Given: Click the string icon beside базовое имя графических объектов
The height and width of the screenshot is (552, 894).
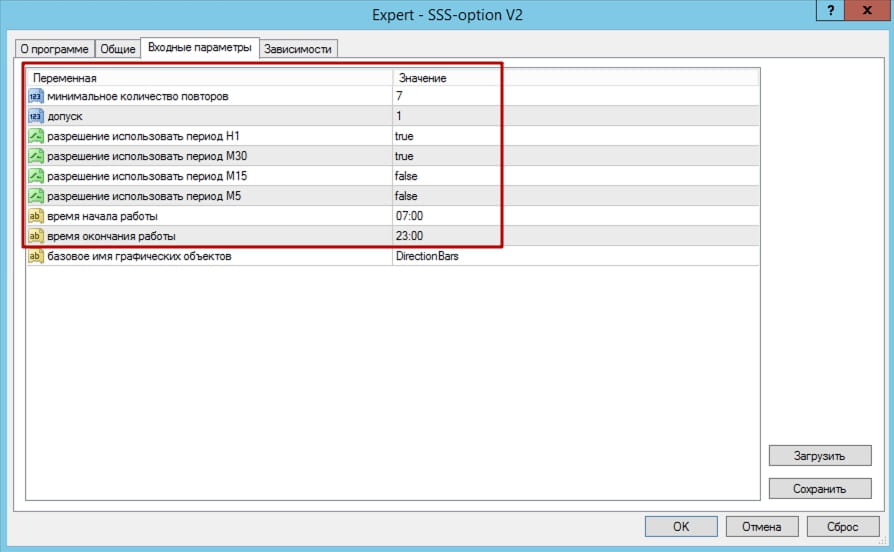Looking at the screenshot, I should click(x=36, y=256).
